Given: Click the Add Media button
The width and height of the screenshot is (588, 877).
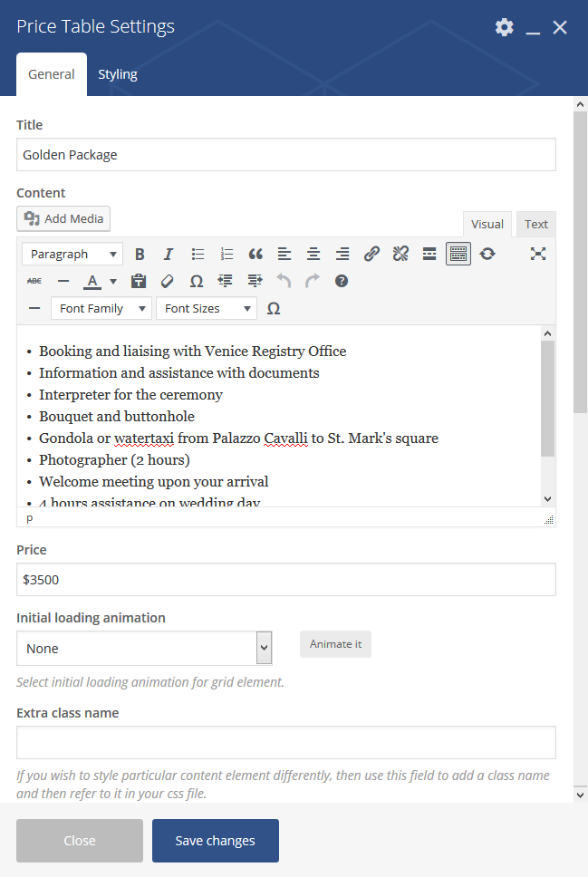Looking at the screenshot, I should coord(63,218).
